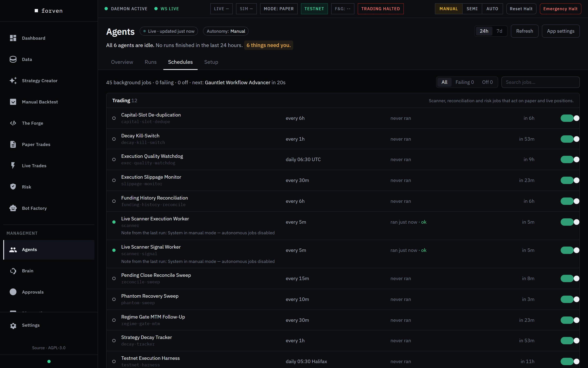Image resolution: width=588 pixels, height=368 pixels.
Task: Switch to the Overview tab
Action: pos(122,62)
